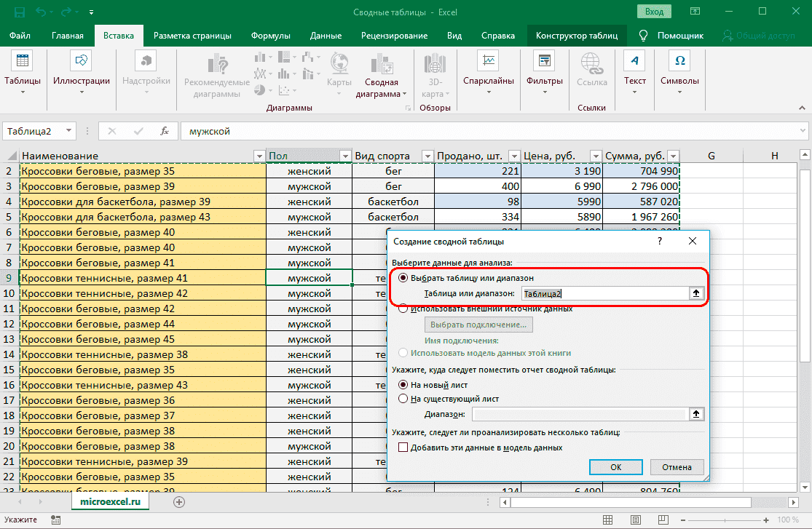Click the insert function fx icon
Screen dimensions: 812x529
pos(165,131)
